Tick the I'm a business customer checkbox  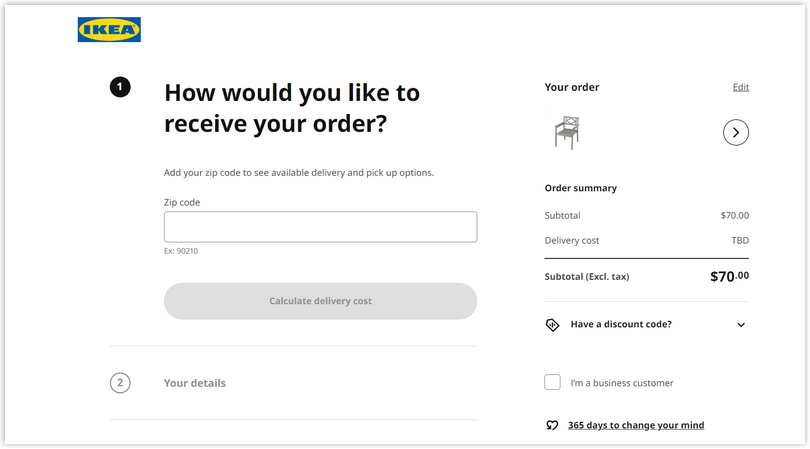click(x=552, y=382)
